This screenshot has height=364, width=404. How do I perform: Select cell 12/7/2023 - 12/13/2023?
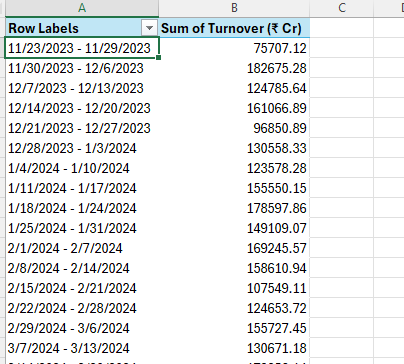pos(82,88)
